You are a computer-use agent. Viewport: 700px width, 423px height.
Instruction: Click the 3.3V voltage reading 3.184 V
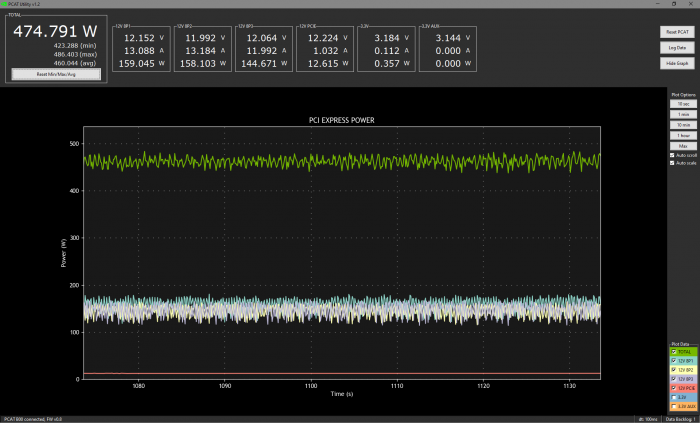391,38
